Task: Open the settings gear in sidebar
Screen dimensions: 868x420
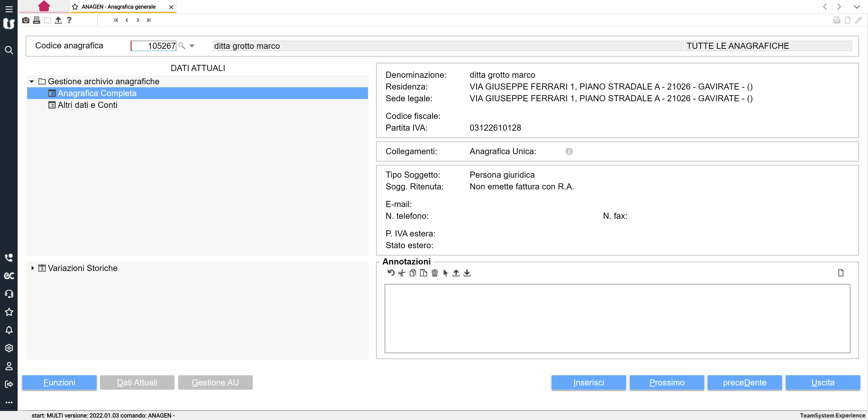Action: tap(9, 348)
